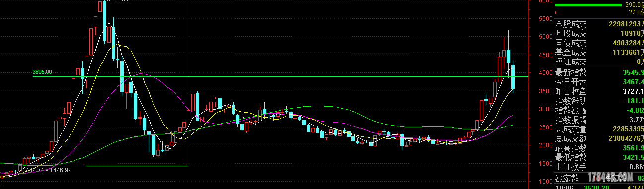Click the 指数振幅 label
644x189 pixels.
pyautogui.click(x=571, y=120)
